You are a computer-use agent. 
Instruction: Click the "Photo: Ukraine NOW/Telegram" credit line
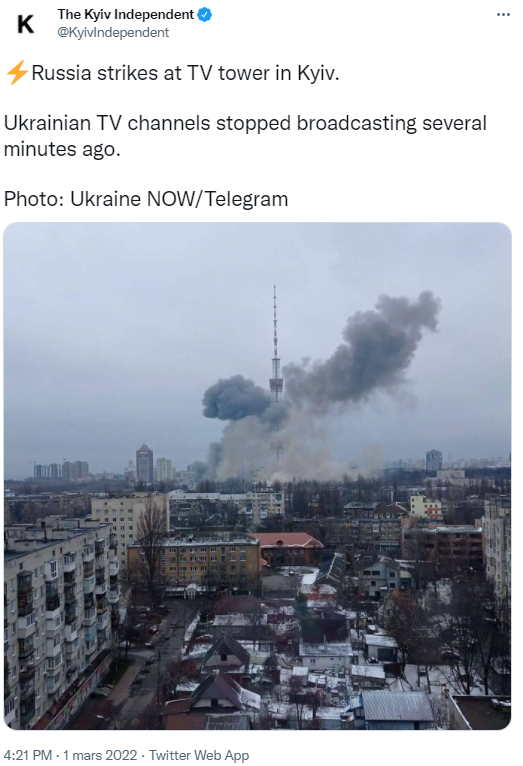(x=146, y=199)
